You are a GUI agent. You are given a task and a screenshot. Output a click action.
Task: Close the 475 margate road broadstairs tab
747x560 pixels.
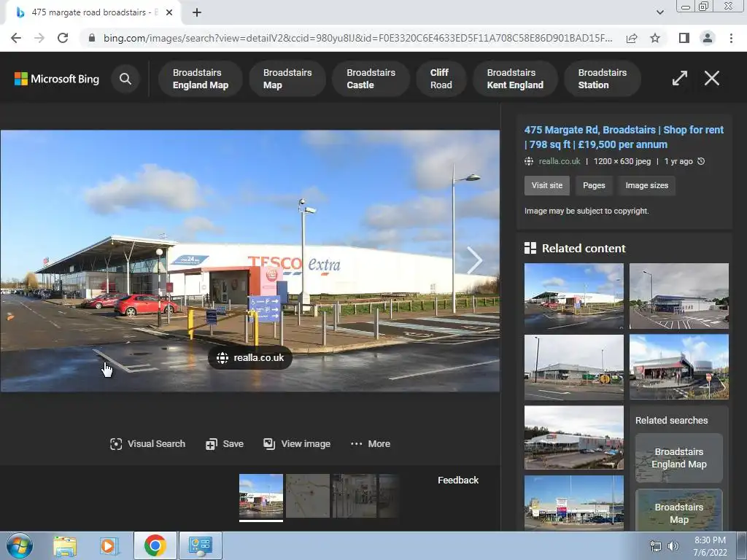coord(169,12)
